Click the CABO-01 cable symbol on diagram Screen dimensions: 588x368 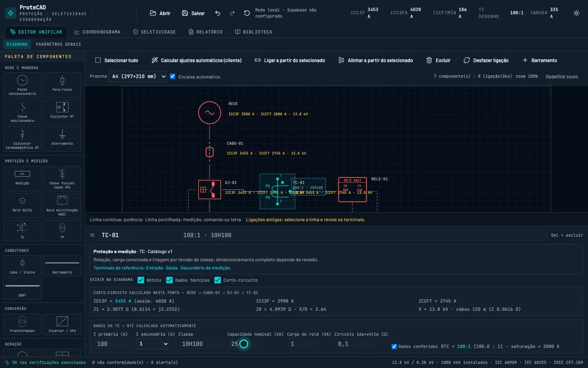210,152
